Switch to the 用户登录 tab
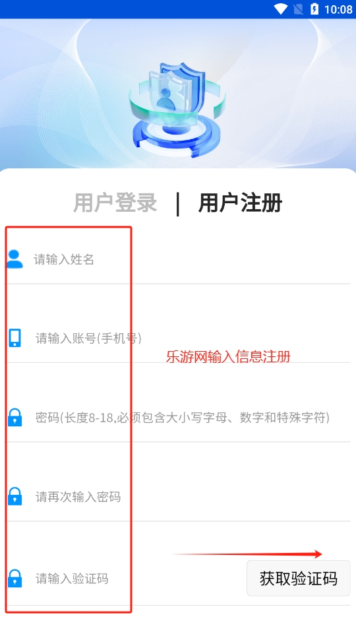This screenshot has height=644, width=356. tap(115, 203)
